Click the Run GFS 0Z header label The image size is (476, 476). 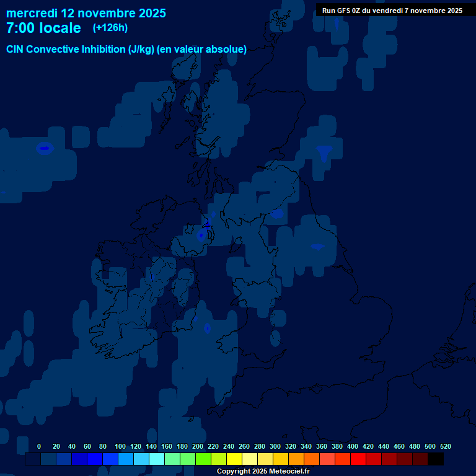[392, 11]
